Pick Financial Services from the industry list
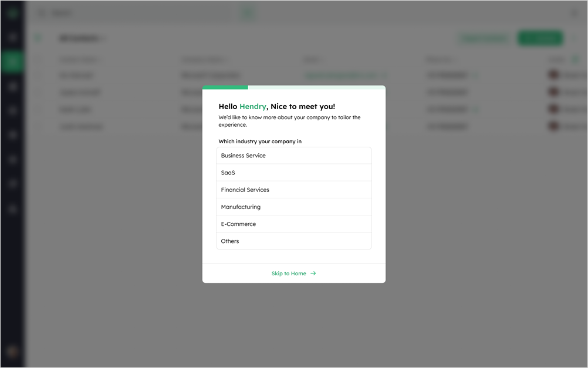The image size is (588, 368). (x=293, y=190)
